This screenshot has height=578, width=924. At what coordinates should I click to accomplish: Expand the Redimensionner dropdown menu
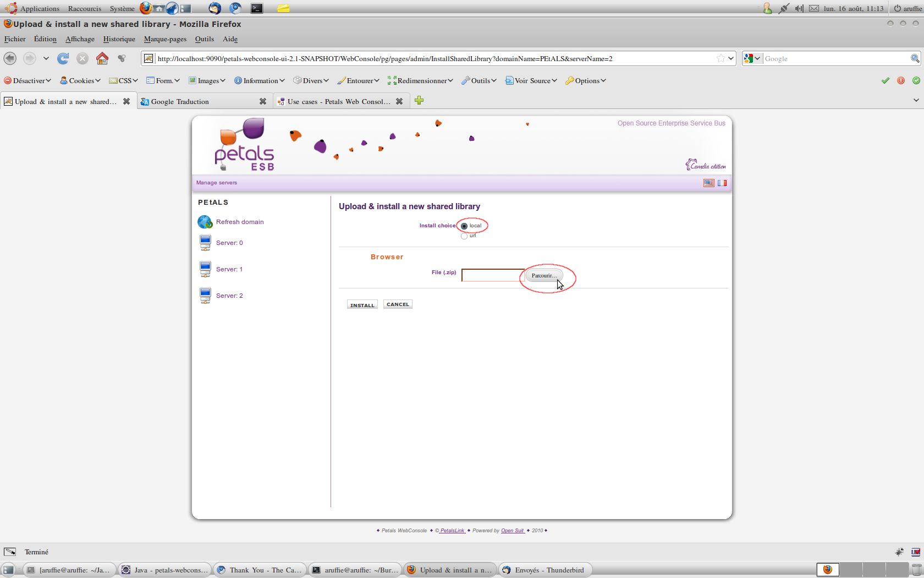421,80
